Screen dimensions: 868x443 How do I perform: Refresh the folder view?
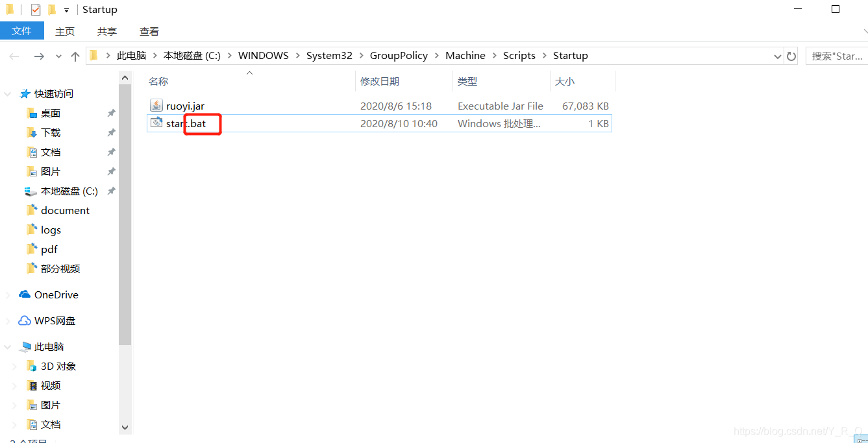tap(791, 56)
